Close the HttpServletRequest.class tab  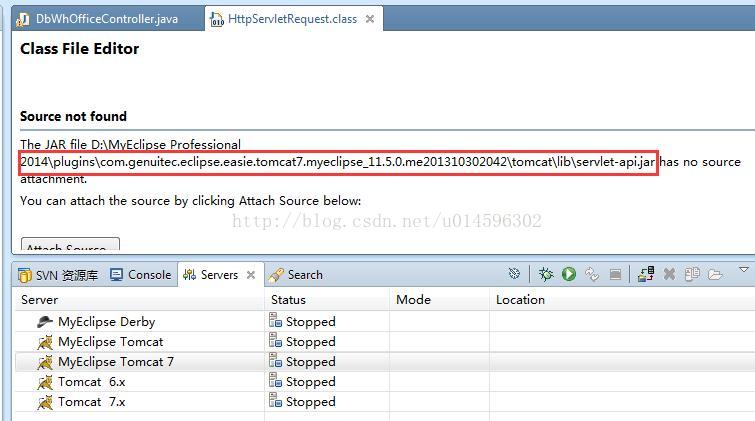point(370,19)
